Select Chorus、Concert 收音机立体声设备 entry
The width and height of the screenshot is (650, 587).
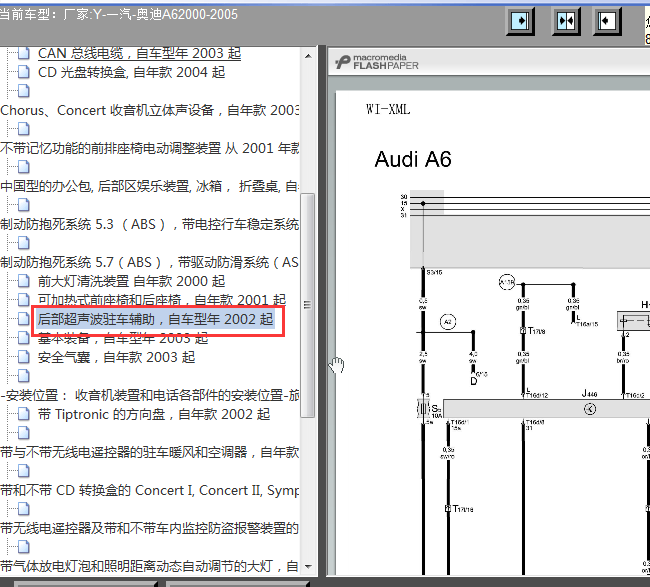150,110
